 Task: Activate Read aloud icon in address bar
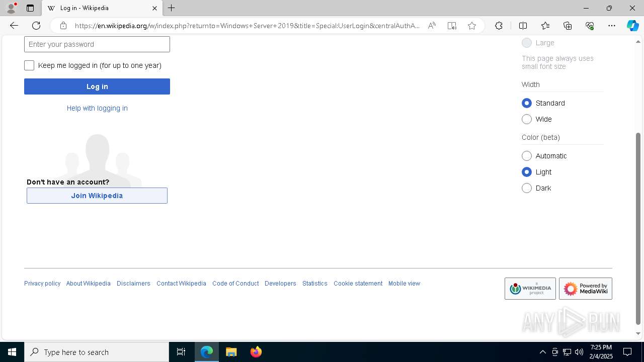click(432, 26)
